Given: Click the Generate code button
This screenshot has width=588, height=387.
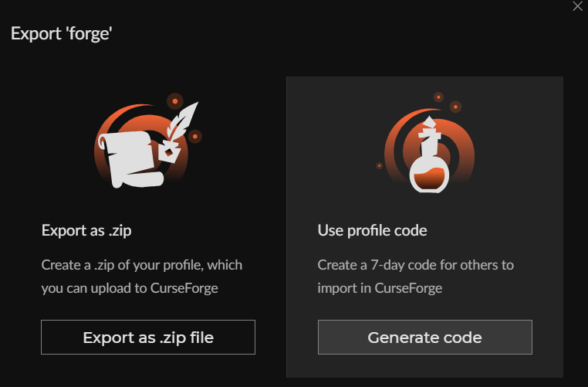Looking at the screenshot, I should point(425,337).
